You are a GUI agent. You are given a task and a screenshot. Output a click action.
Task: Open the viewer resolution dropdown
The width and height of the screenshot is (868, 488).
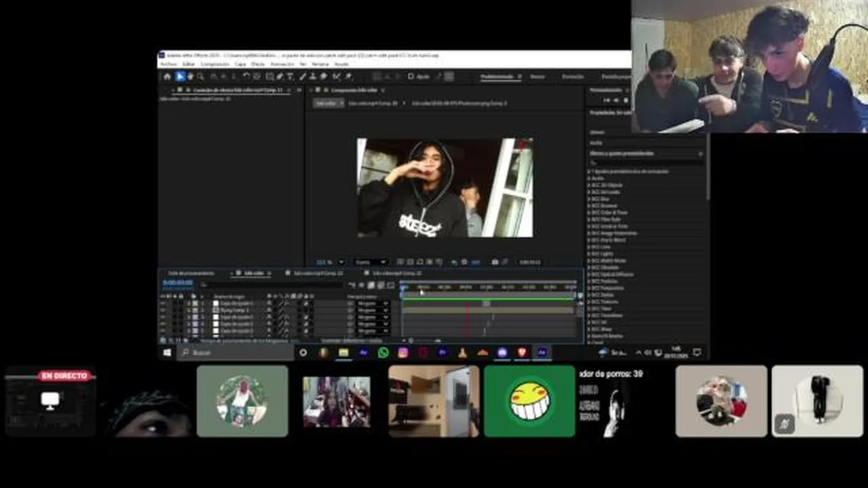tap(370, 262)
